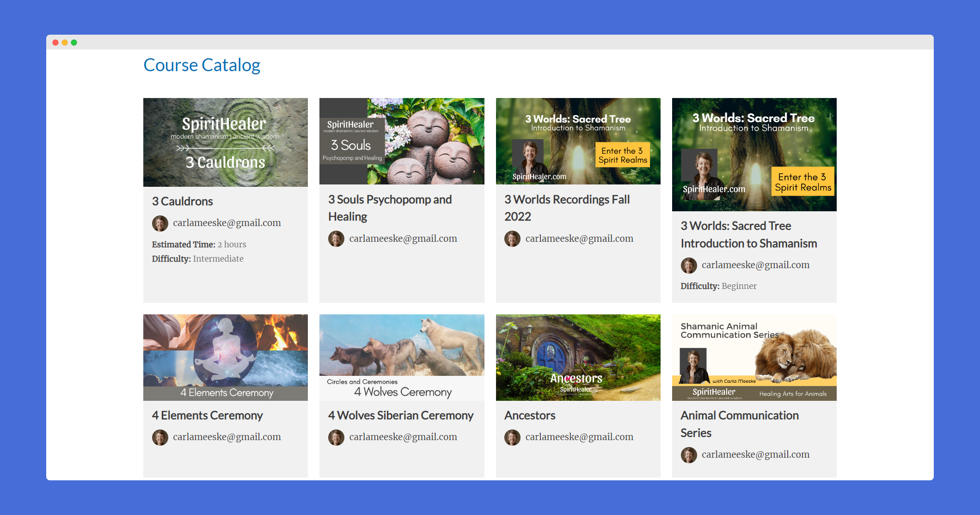Click the author email under 3 Souls Psychopomp
980x515 pixels.
pos(403,239)
